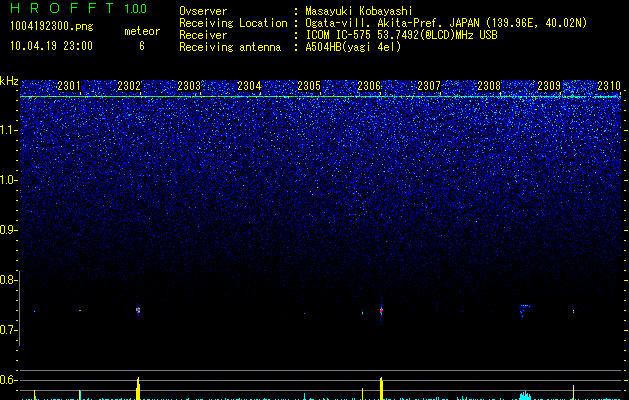Click the 1.0 kHz axis tick label

click(x=9, y=180)
